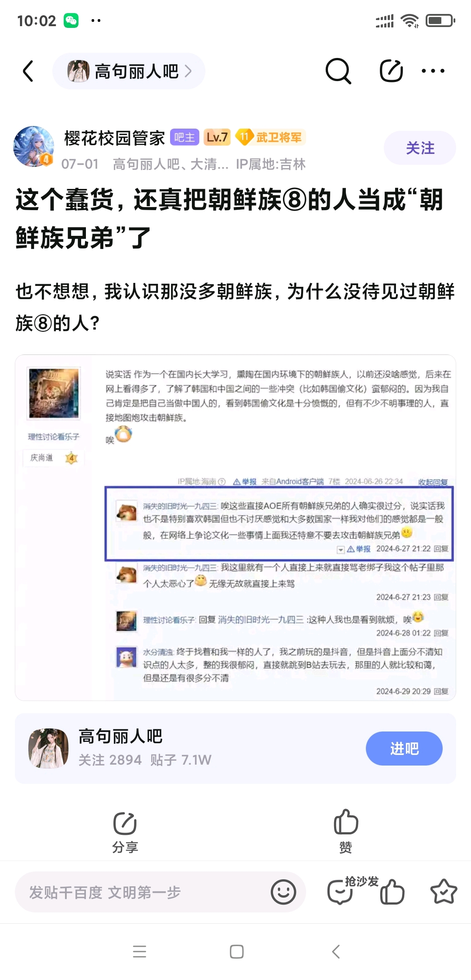Tap the 赞 thumbs-up below post
This screenshot has width=471, height=980.
pyautogui.click(x=346, y=831)
